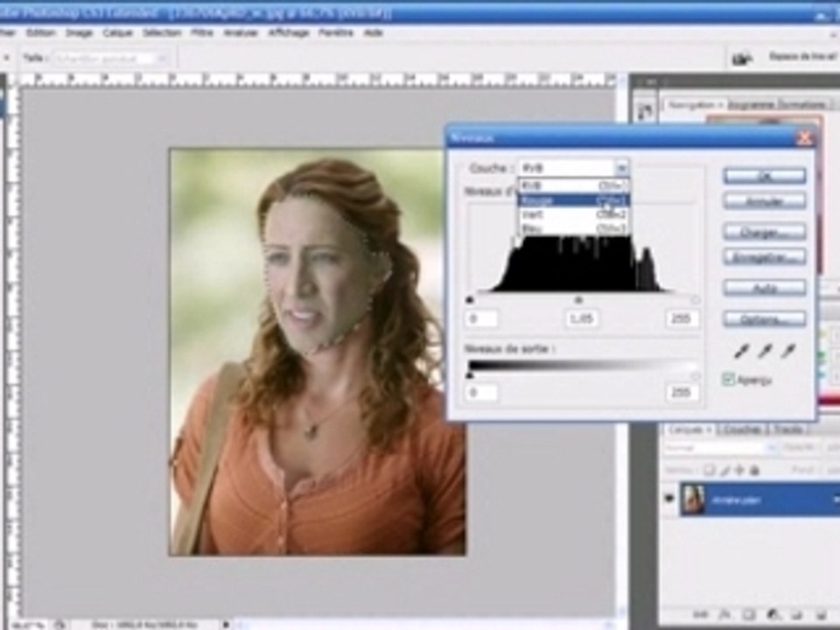Click the delete layer trash icon

tap(821, 614)
